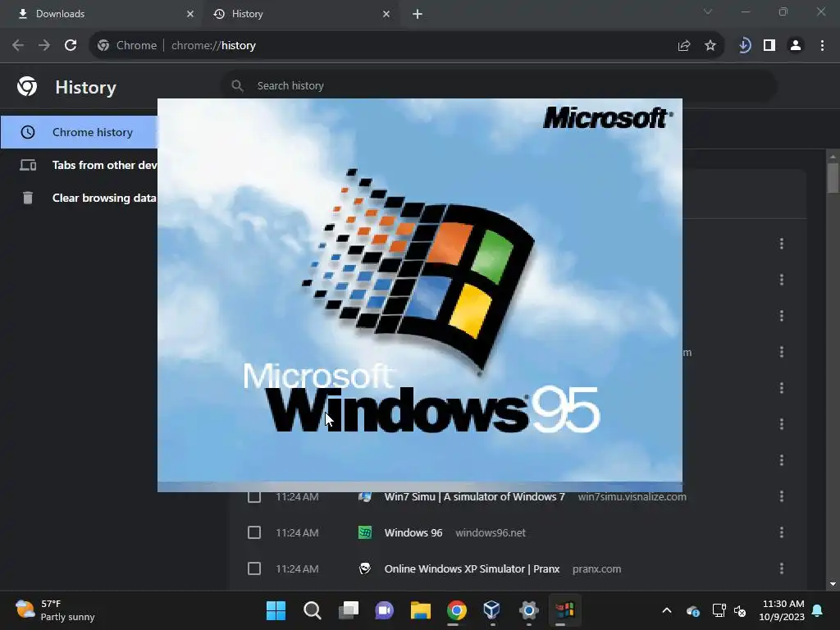Tick the checkbox for Win7 Simu entry

pos(254,496)
